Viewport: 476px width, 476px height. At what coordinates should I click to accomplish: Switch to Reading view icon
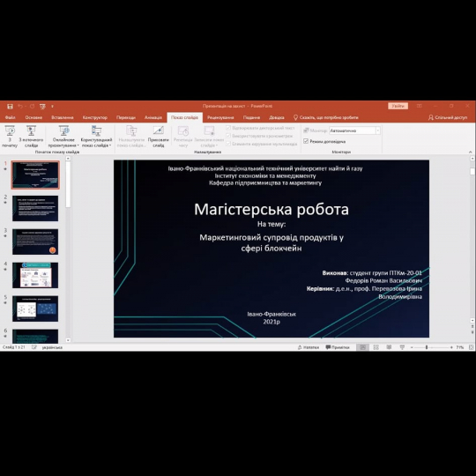389,347
